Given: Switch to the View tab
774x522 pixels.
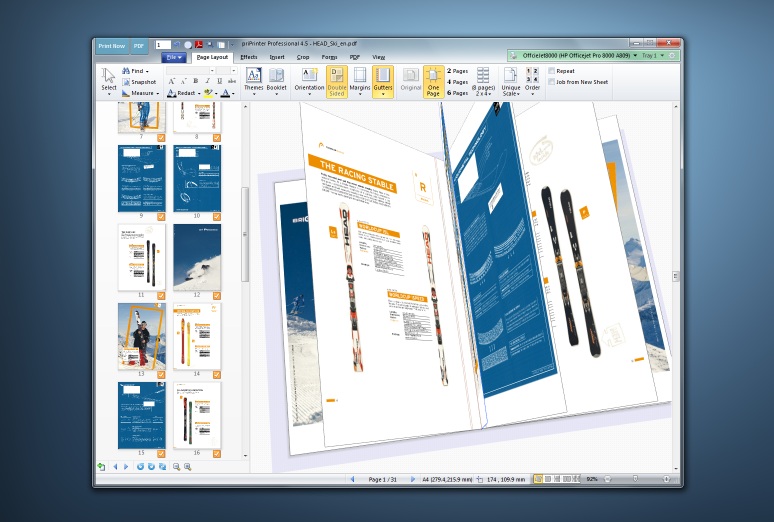Looking at the screenshot, I should click(x=379, y=57).
